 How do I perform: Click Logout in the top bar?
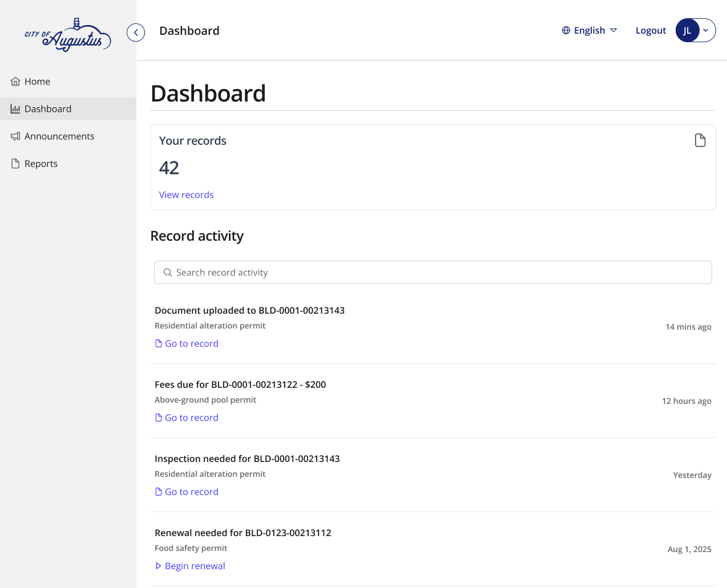click(x=651, y=30)
